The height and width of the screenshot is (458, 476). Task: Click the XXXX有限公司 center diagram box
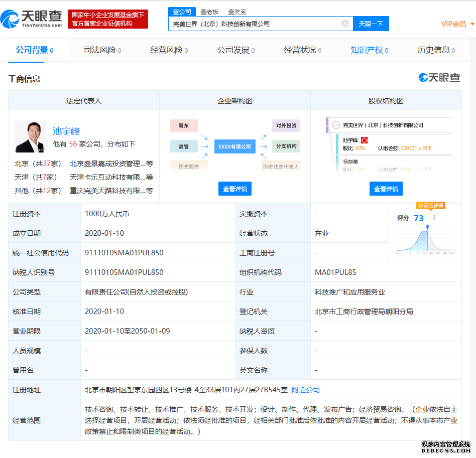point(234,146)
